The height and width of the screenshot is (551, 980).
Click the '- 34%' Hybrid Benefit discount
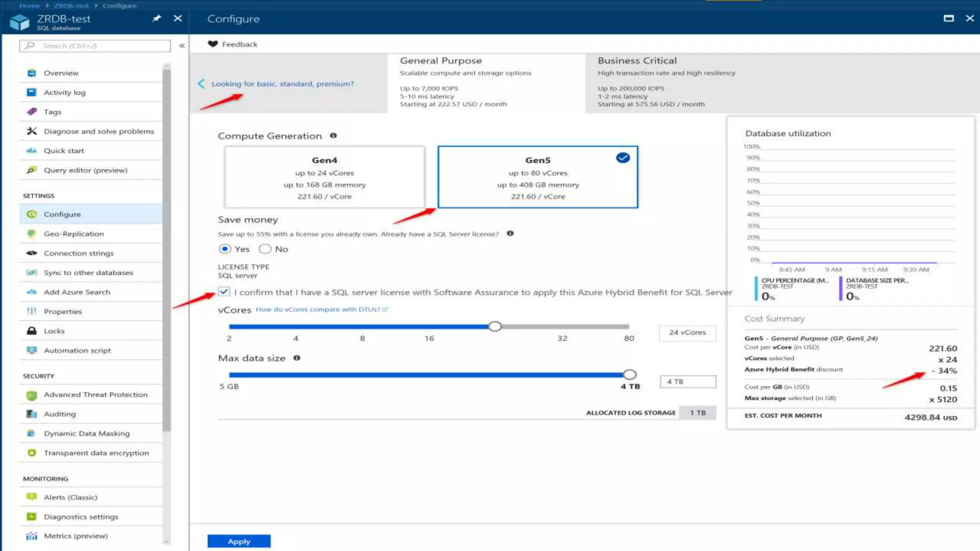944,371
